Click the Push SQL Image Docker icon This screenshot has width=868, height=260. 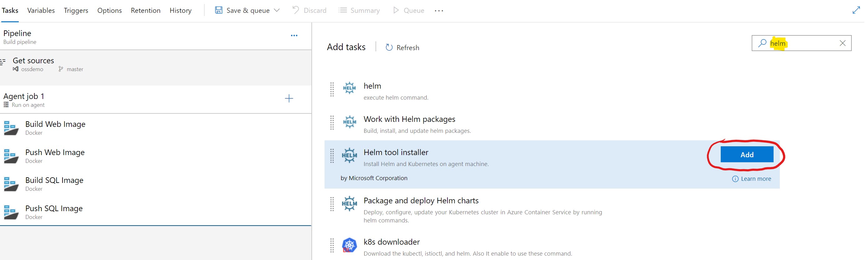pyautogui.click(x=11, y=212)
